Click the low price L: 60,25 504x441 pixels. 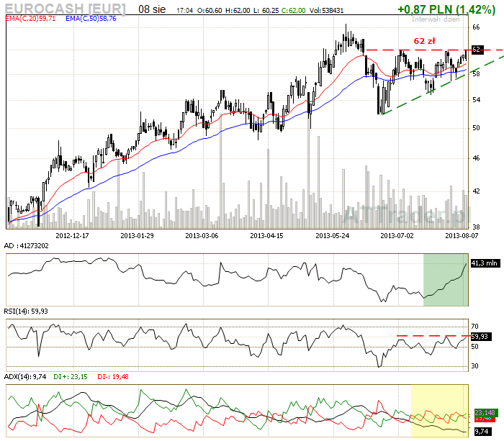266,11
